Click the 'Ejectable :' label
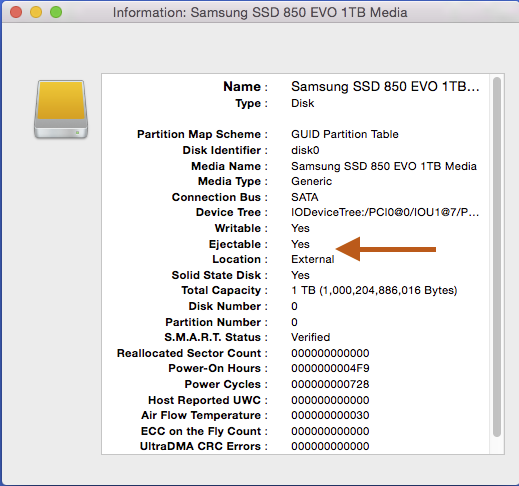The width and height of the screenshot is (519, 486). coord(238,244)
